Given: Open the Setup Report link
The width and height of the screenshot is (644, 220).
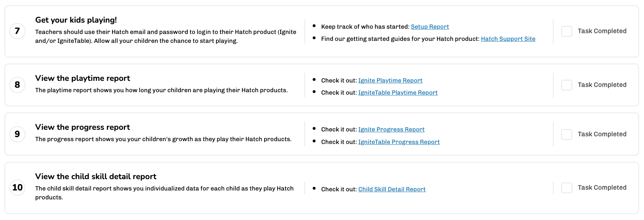Looking at the screenshot, I should click(x=430, y=27).
